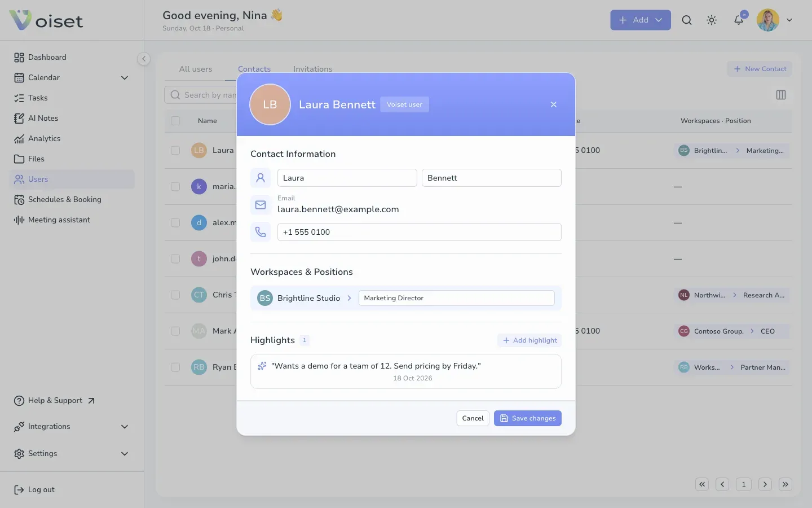Click Add highlight
812x508 pixels.
coord(529,340)
